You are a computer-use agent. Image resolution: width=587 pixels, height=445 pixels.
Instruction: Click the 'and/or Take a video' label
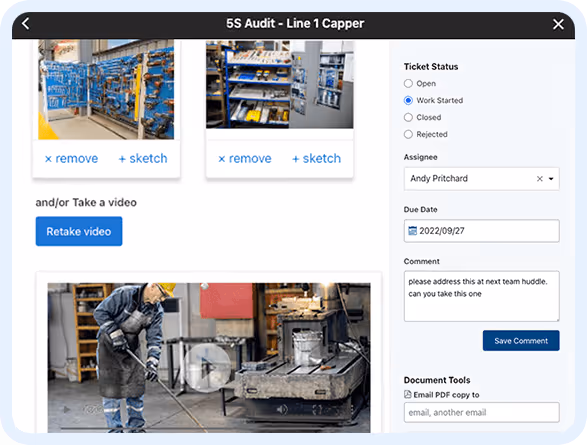pyautogui.click(x=86, y=202)
